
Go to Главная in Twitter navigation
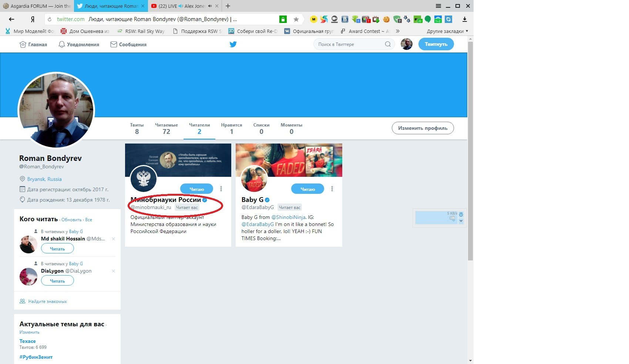[x=33, y=44]
